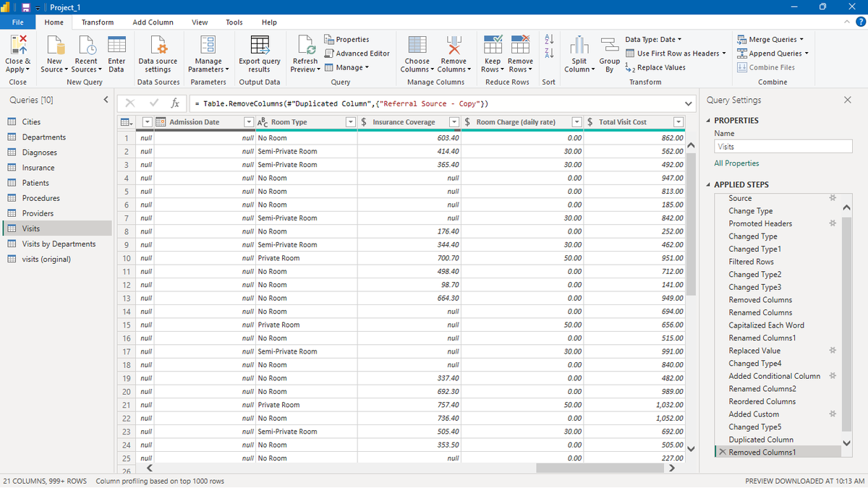Open the Manage dropdown
The image size is (868, 488).
(346, 67)
